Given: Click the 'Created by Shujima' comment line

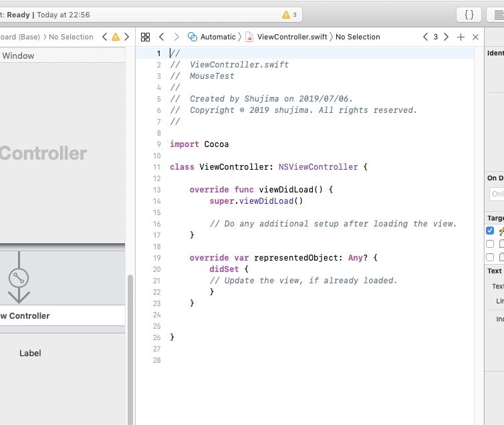Looking at the screenshot, I should point(261,99).
